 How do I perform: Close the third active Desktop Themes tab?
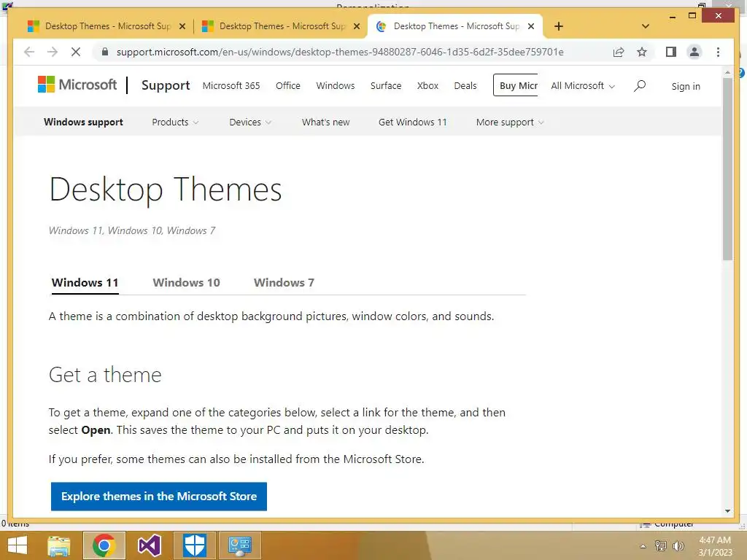coord(531,27)
